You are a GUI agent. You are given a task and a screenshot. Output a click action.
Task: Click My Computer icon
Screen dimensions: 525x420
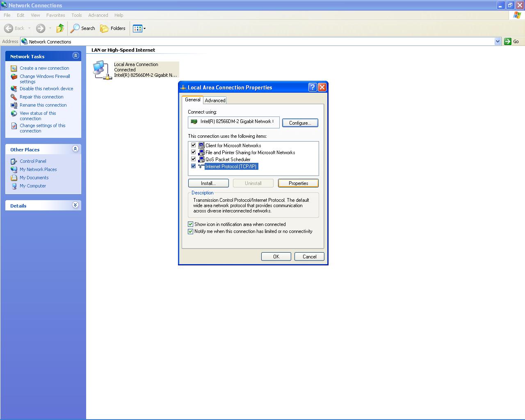pos(14,186)
